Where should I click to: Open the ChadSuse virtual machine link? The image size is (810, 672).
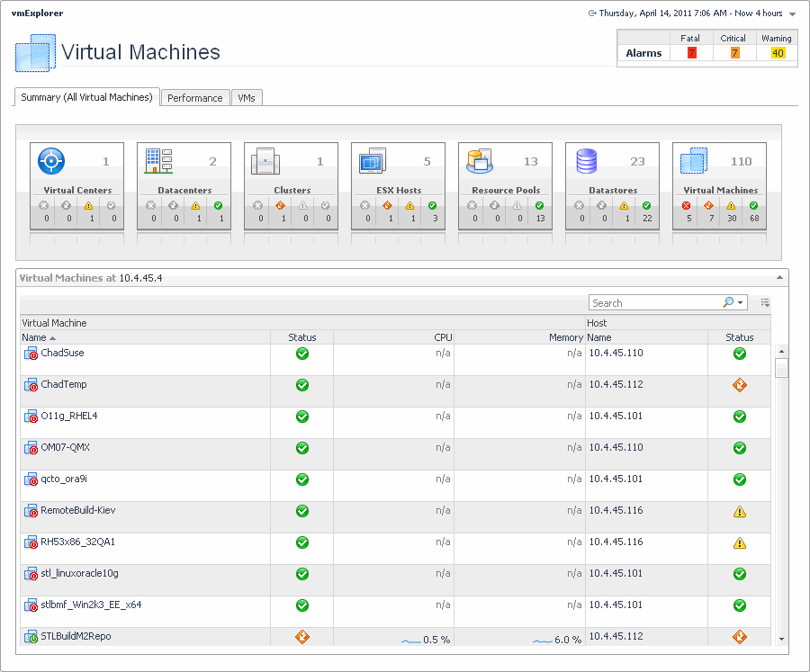(62, 354)
